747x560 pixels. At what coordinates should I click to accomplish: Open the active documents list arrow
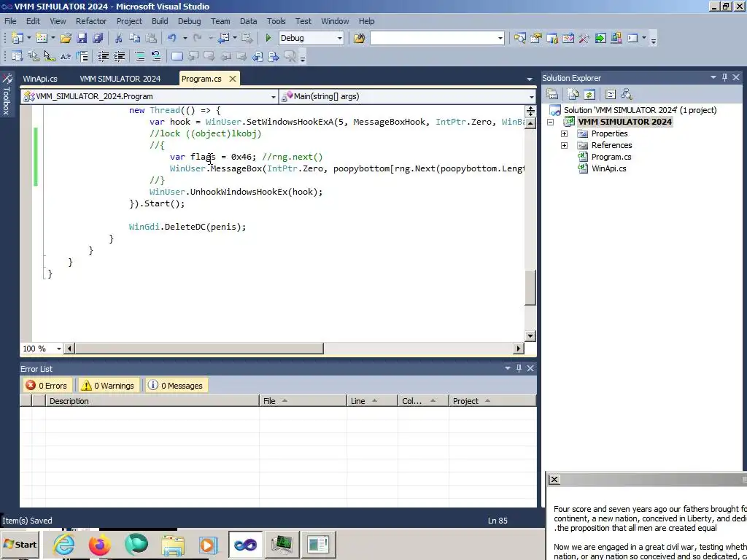tap(530, 79)
